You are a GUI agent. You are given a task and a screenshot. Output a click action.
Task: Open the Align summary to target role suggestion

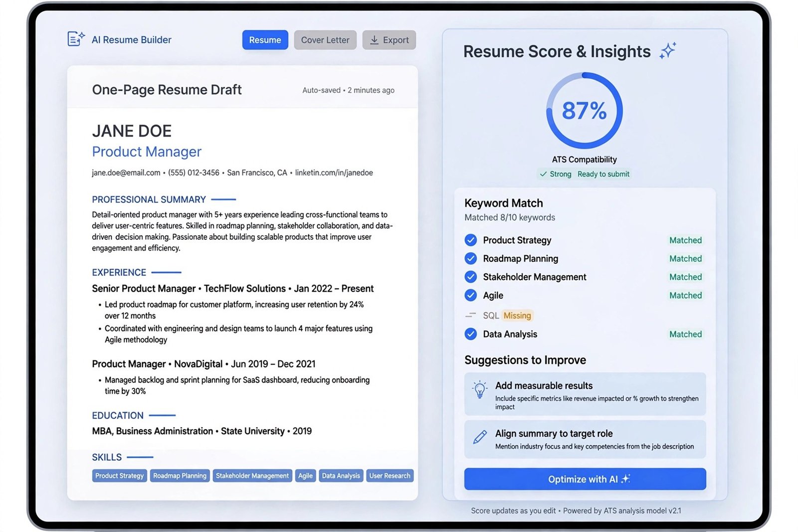click(585, 439)
